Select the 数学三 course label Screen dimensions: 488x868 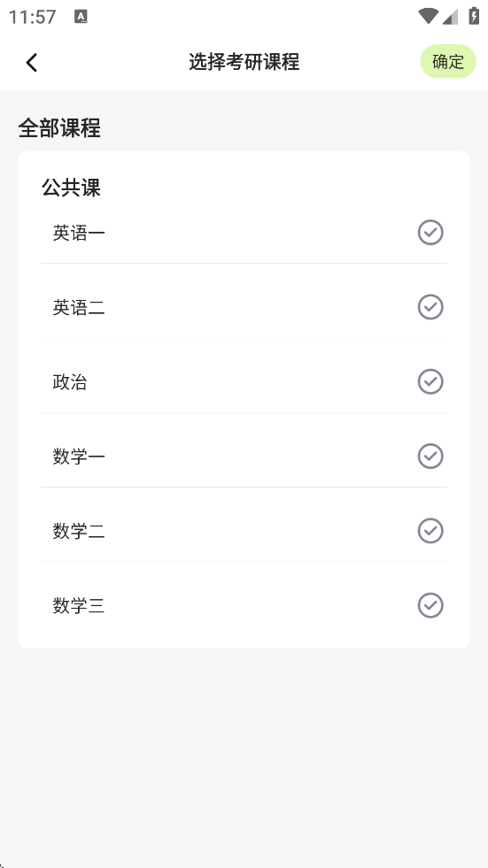click(x=79, y=606)
